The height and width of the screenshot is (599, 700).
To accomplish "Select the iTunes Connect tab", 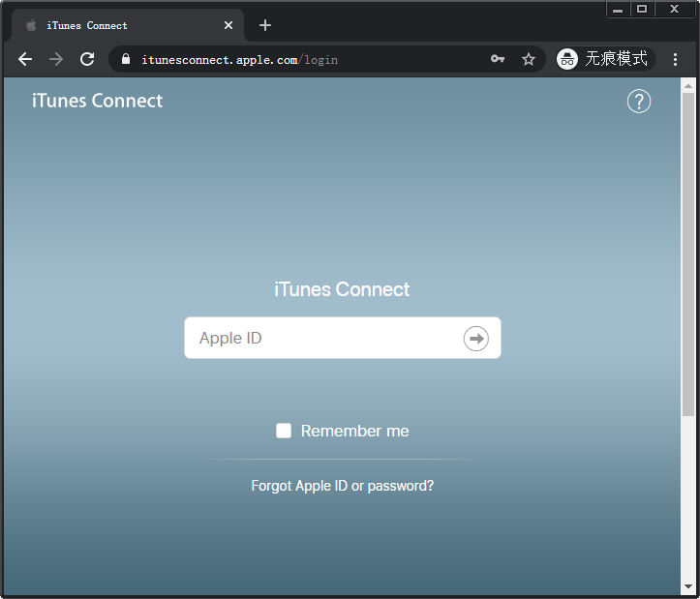I will tap(127, 25).
